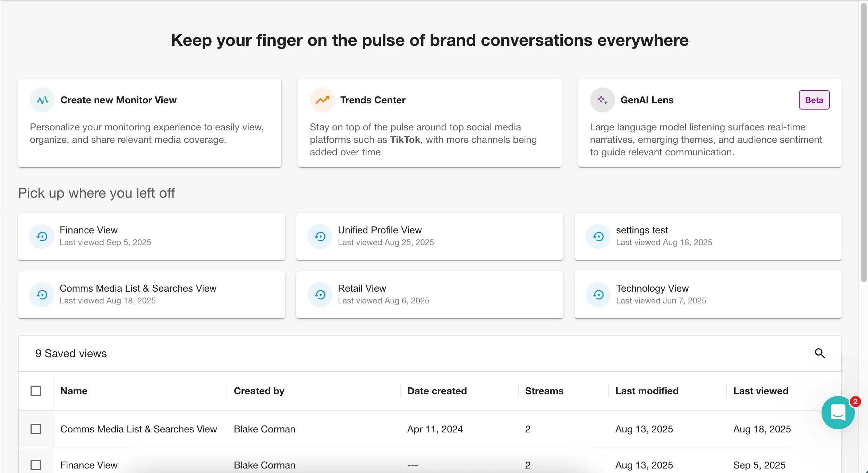Click the vertical page scrollbar
The height and width of the screenshot is (473, 868).
point(863,142)
